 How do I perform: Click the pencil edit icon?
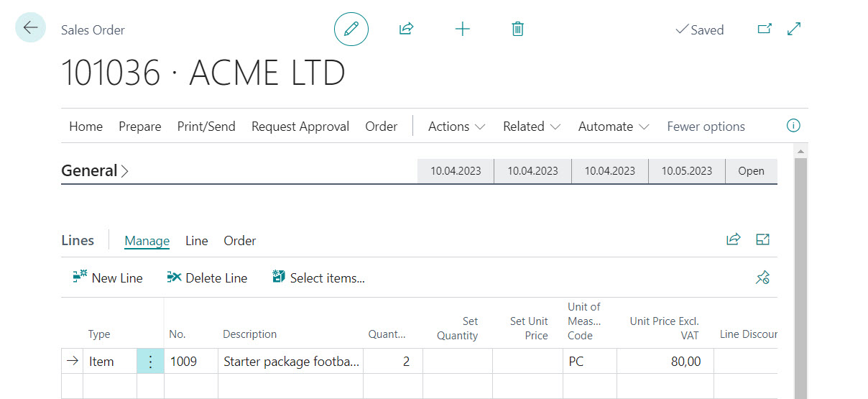(351, 29)
